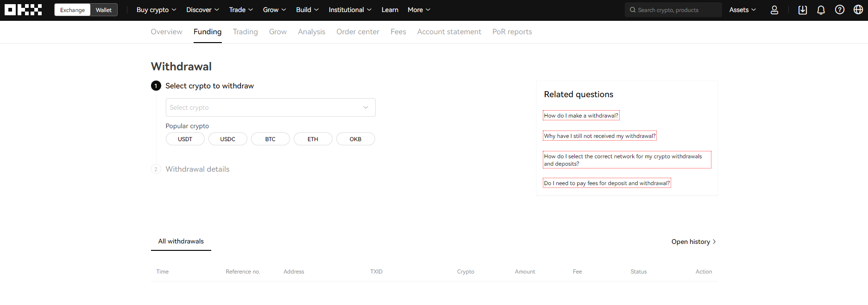Go to the Trading tab
The height and width of the screenshot is (305, 868).
click(245, 32)
